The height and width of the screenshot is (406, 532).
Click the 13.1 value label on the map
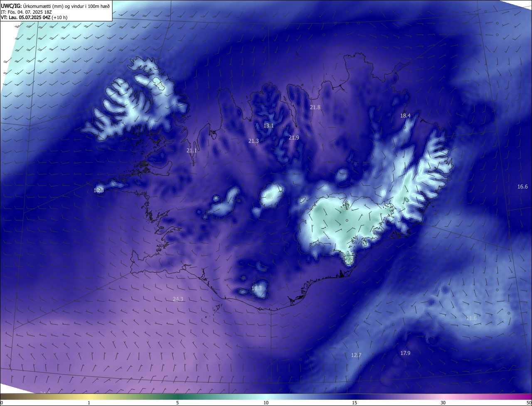coord(269,125)
